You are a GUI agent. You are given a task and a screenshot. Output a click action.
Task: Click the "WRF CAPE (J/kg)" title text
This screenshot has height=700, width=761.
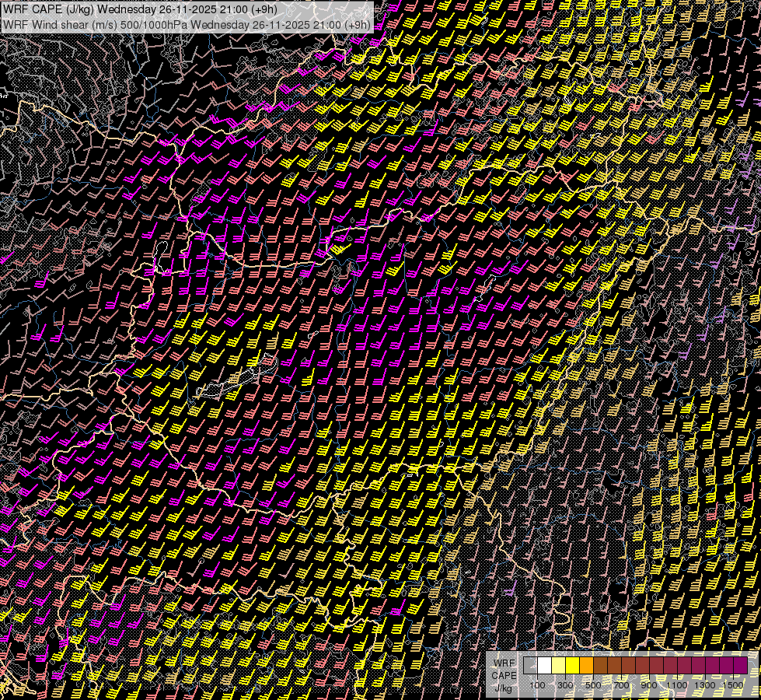pos(48,9)
